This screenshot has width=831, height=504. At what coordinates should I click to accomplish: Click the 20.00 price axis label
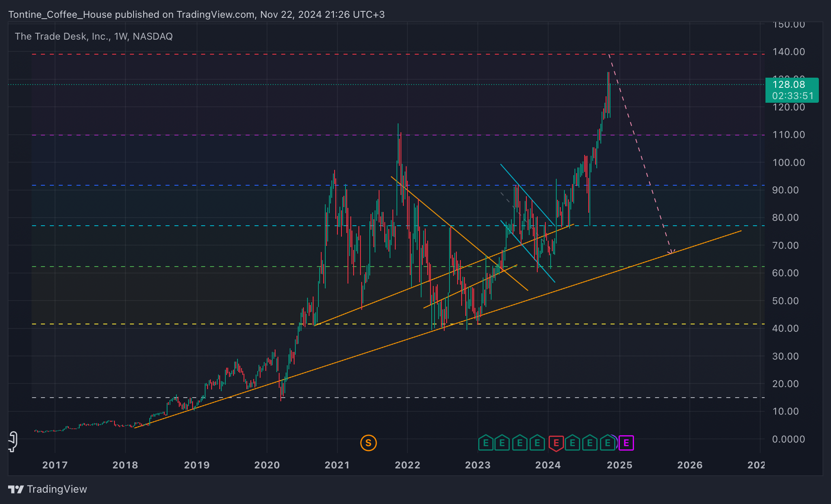pos(785,384)
